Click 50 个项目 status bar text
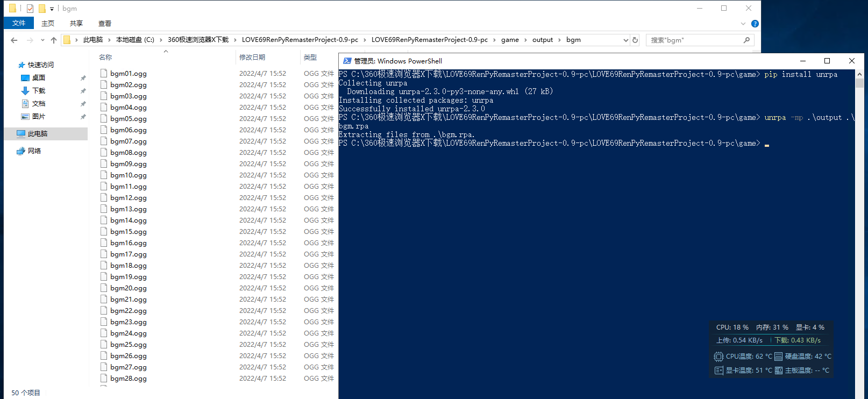This screenshot has width=868, height=399. (26, 393)
